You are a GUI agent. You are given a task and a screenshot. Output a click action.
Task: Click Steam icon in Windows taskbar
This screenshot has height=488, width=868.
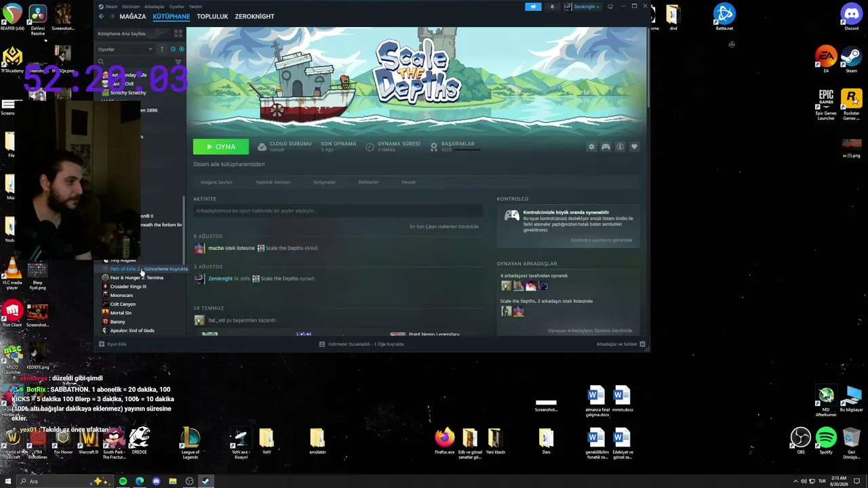(205, 481)
